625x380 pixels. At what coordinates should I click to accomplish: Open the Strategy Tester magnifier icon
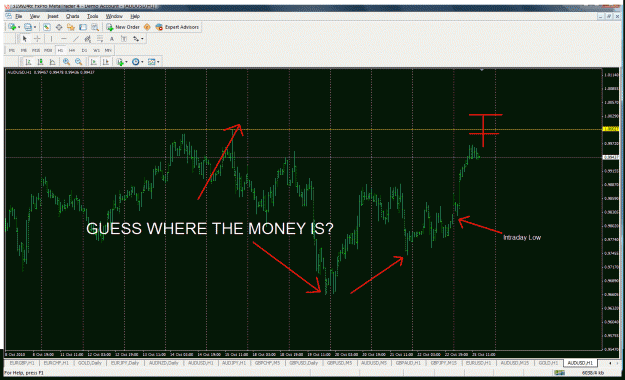coord(95,27)
